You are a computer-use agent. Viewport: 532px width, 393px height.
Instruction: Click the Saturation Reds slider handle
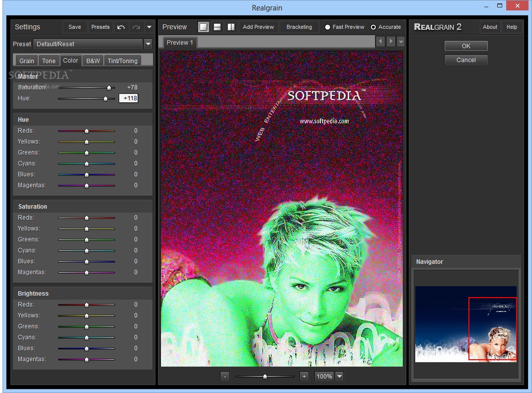pos(86,218)
